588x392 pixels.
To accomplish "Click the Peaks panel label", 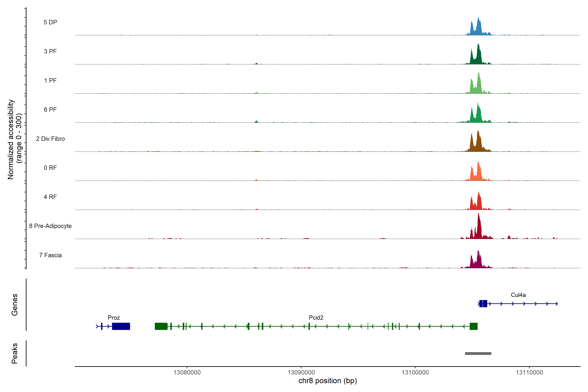I will pyautogui.click(x=15, y=353).
